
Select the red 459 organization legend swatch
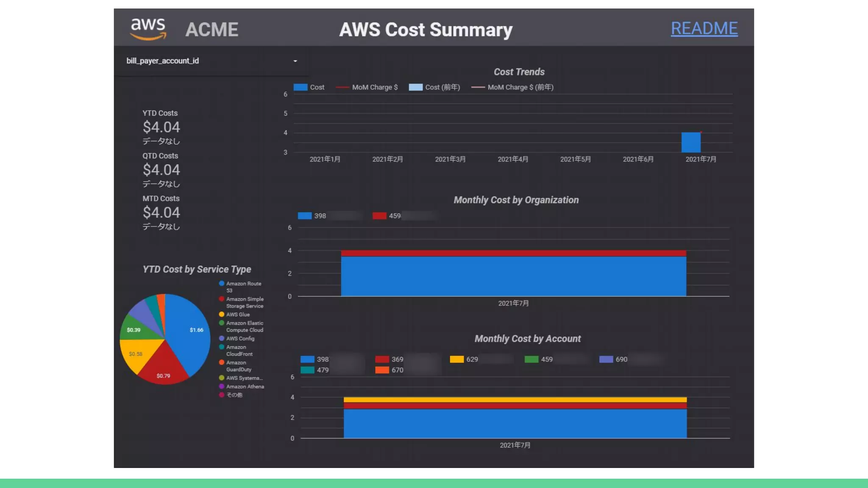379,216
